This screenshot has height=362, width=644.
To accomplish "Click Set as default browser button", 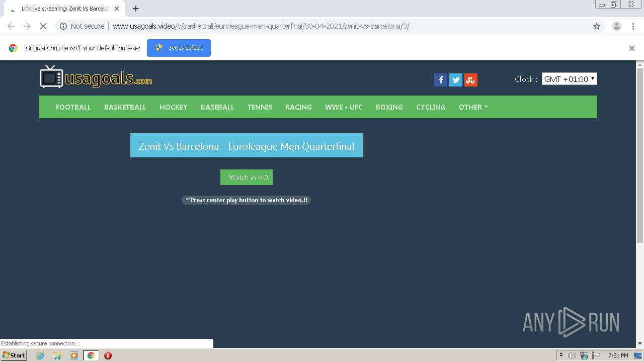I will click(x=179, y=48).
